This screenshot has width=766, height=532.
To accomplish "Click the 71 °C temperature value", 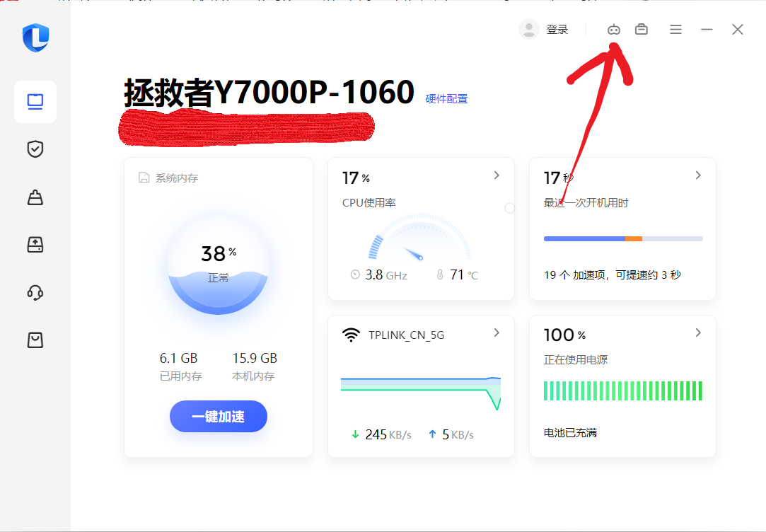I will [464, 275].
